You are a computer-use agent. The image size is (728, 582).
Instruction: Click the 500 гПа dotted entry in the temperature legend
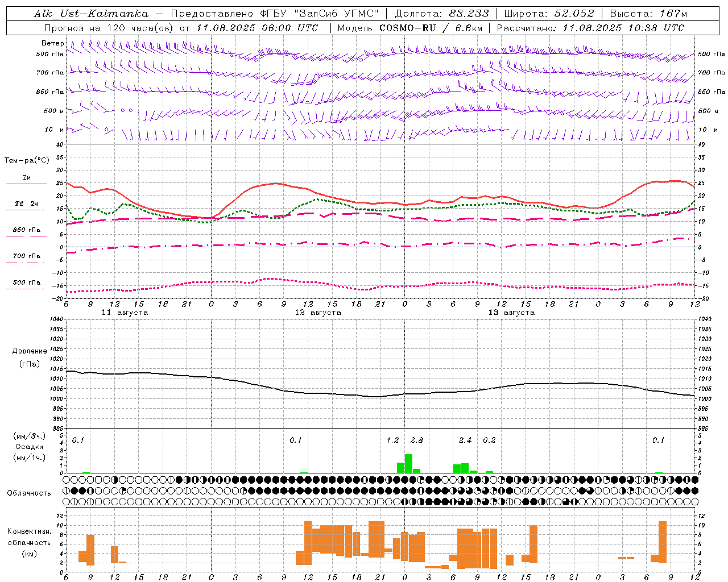click(x=27, y=282)
